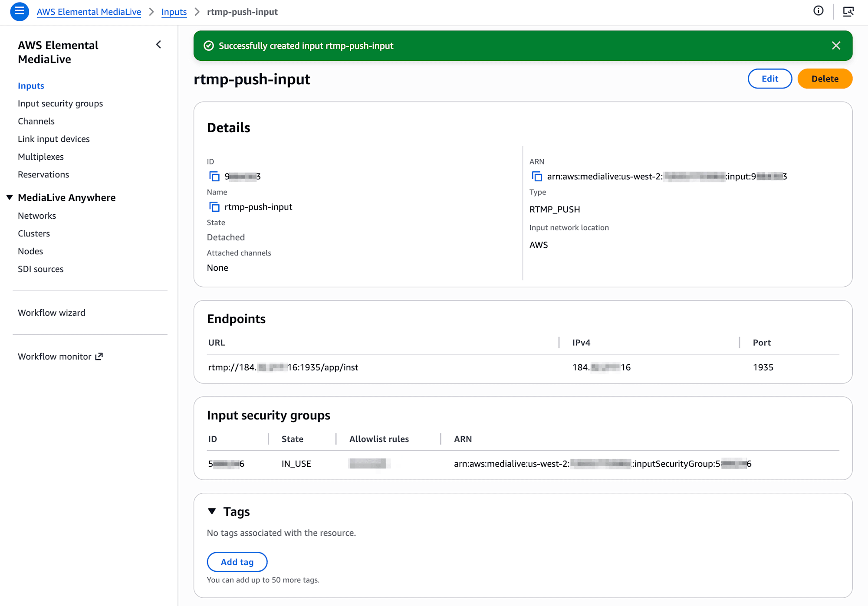Click the info circle icon
The image size is (868, 606).
[818, 11]
